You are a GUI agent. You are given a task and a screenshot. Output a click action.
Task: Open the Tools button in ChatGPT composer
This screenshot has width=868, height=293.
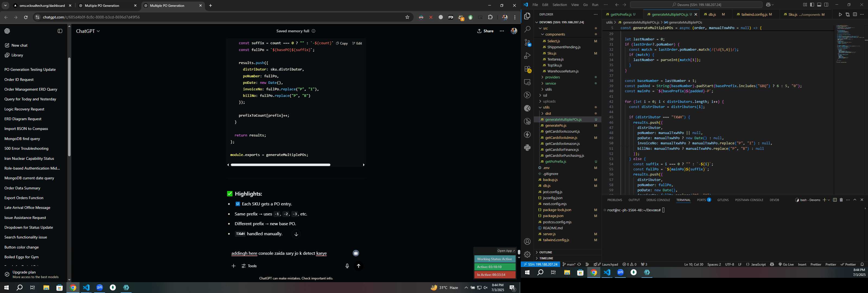pos(249,266)
